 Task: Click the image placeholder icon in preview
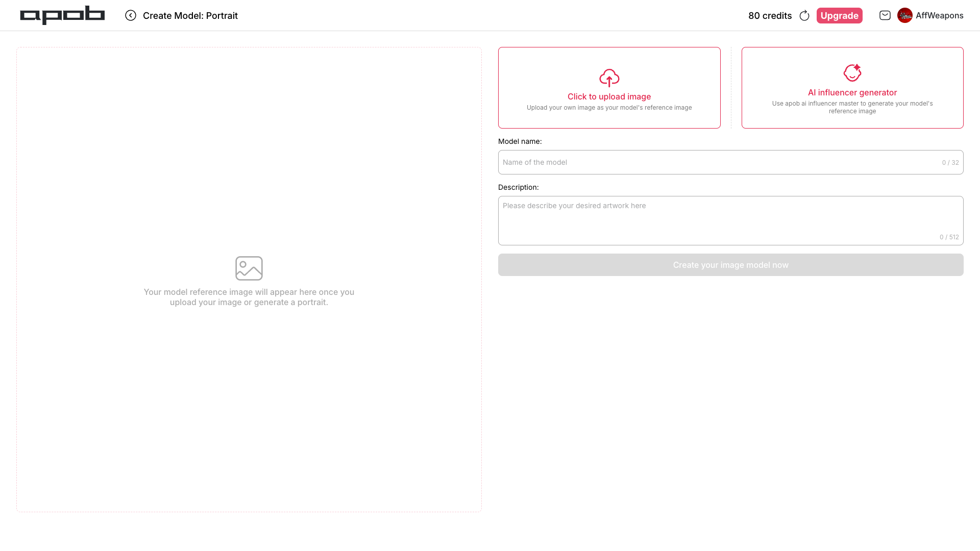(x=249, y=268)
